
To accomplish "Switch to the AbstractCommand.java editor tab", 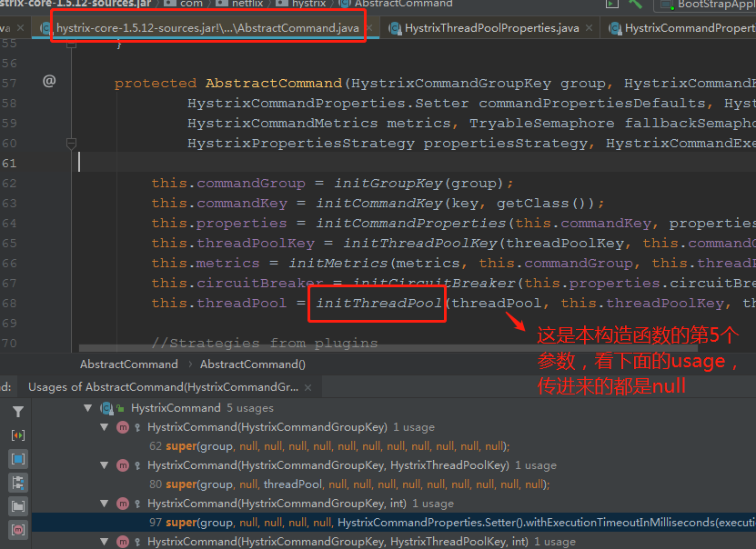I will pyautogui.click(x=207, y=28).
